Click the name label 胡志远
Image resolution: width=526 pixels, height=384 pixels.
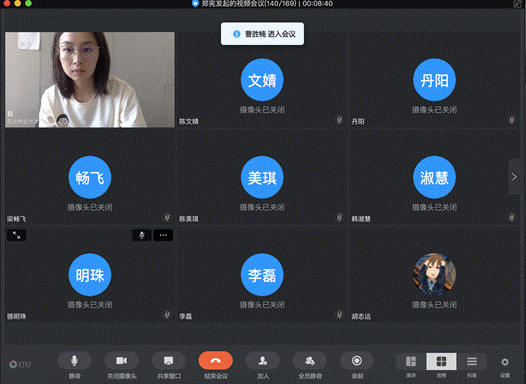click(x=361, y=316)
